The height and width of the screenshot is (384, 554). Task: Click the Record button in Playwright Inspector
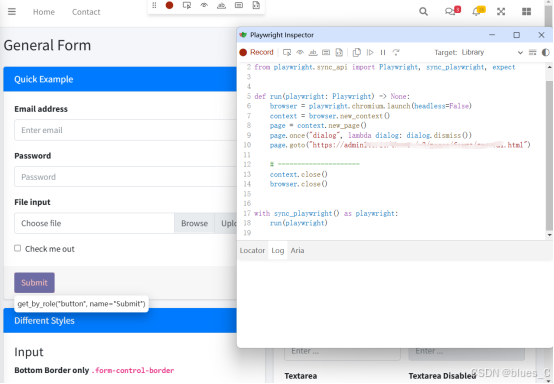257,52
